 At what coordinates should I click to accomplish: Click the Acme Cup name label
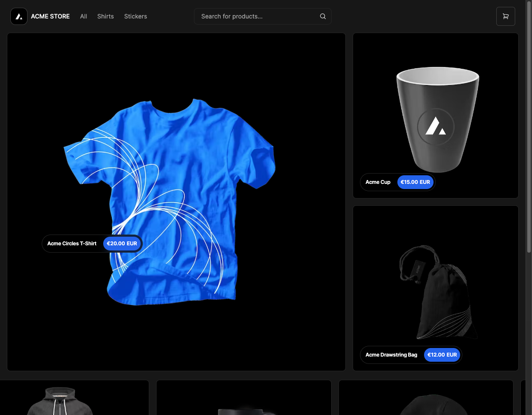pyautogui.click(x=378, y=182)
